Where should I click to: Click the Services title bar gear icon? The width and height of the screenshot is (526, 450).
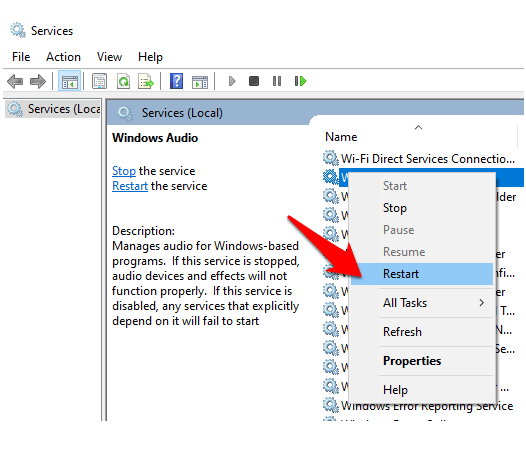pyautogui.click(x=17, y=30)
